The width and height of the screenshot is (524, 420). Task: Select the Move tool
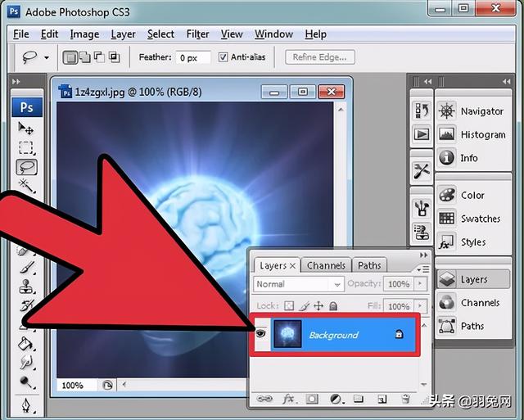[26, 129]
